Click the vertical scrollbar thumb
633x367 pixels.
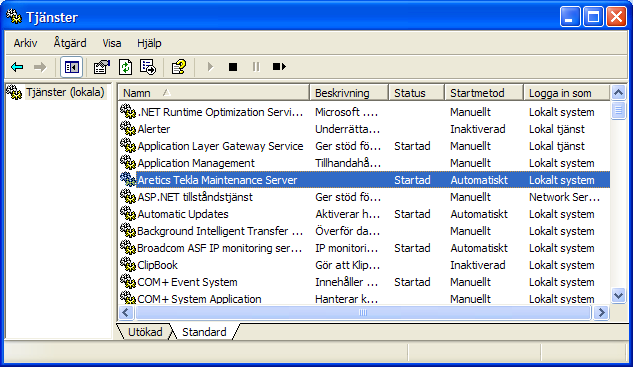pyautogui.click(x=618, y=110)
